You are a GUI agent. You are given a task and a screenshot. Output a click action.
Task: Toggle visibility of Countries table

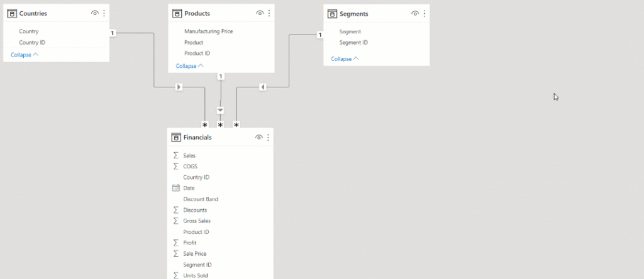(94, 13)
